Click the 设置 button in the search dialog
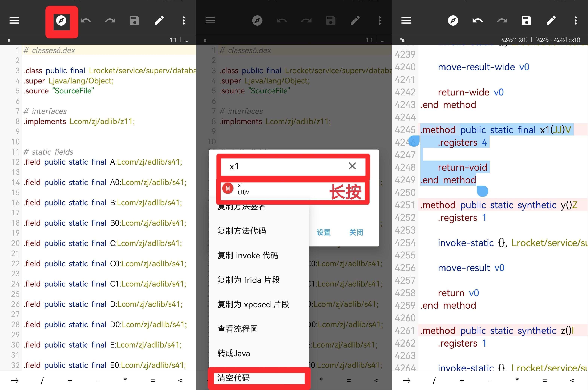This screenshot has height=390, width=588. (x=323, y=232)
